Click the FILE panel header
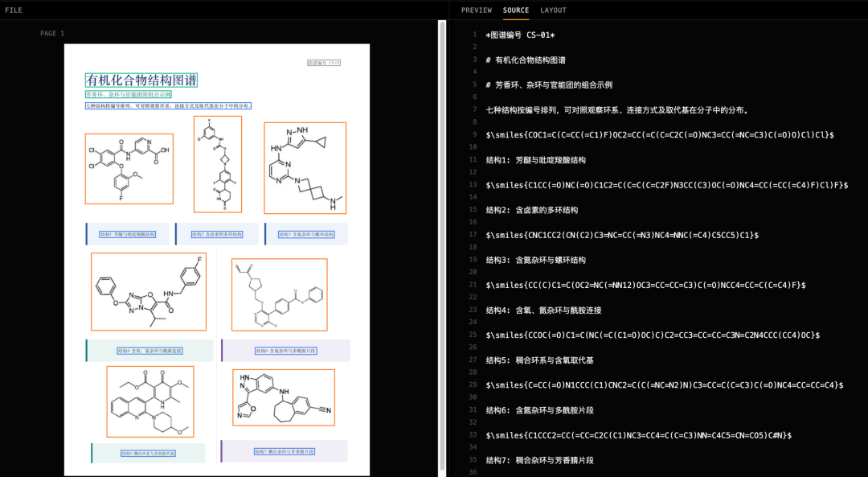868x477 pixels. click(14, 10)
